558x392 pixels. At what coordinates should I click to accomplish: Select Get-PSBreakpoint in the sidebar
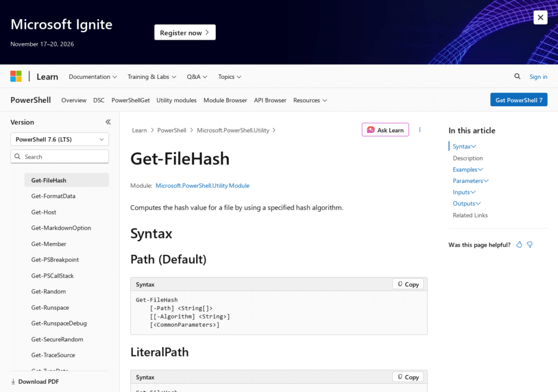[55, 260]
